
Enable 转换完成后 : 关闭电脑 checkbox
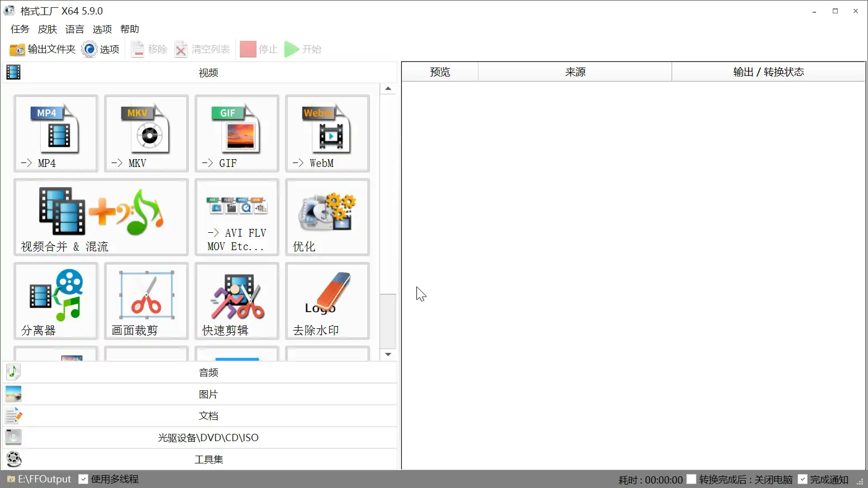[x=691, y=479]
